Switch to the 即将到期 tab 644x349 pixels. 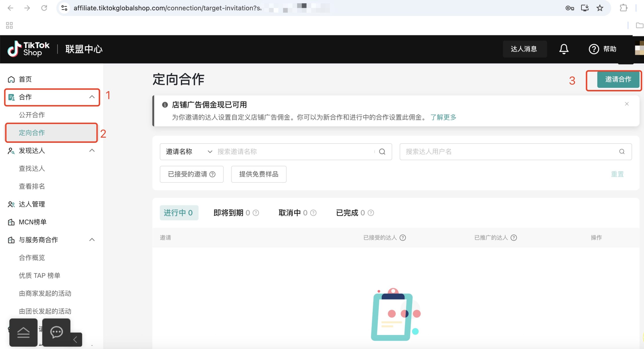pos(232,213)
